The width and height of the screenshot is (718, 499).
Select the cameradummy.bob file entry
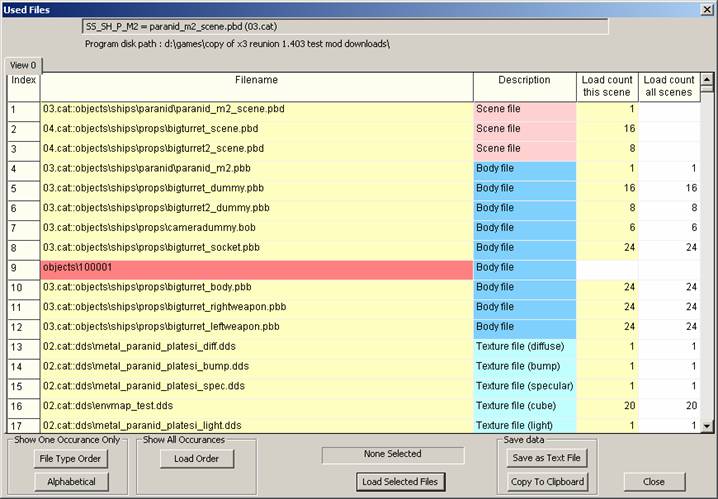(256, 228)
